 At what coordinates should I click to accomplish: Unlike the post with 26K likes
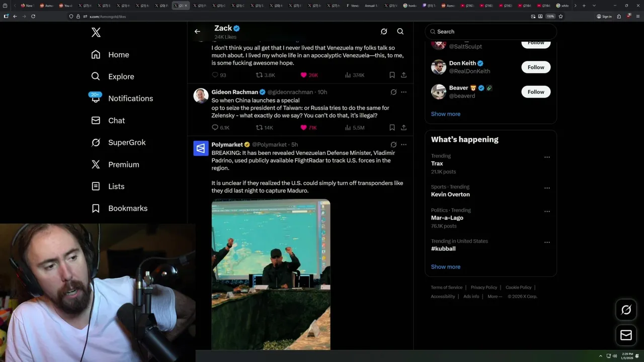(309, 75)
